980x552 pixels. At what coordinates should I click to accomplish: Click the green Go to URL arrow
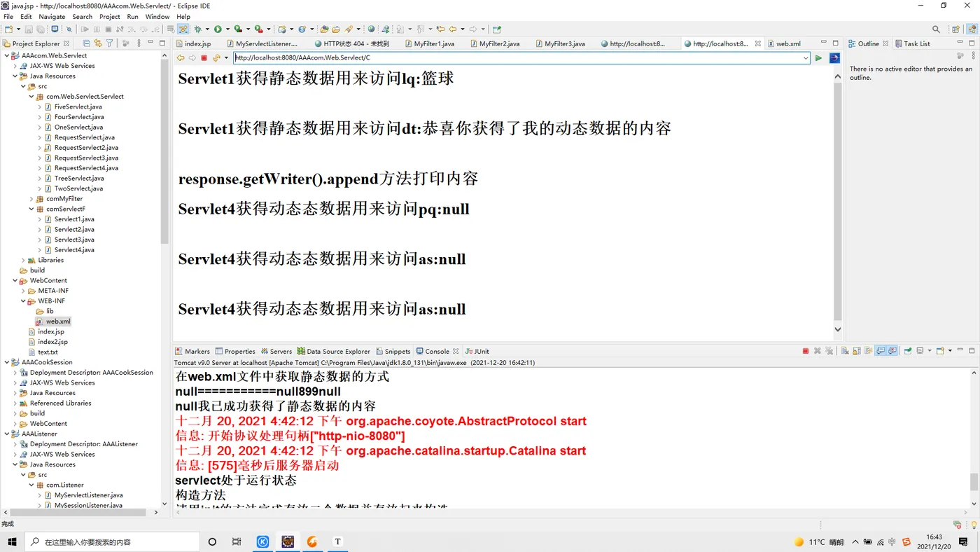click(818, 58)
